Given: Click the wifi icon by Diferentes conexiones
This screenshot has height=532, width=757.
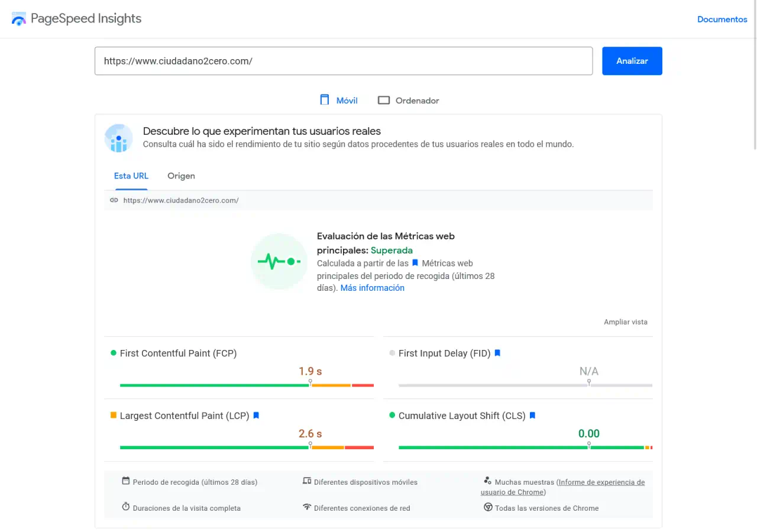Looking at the screenshot, I should point(306,507).
